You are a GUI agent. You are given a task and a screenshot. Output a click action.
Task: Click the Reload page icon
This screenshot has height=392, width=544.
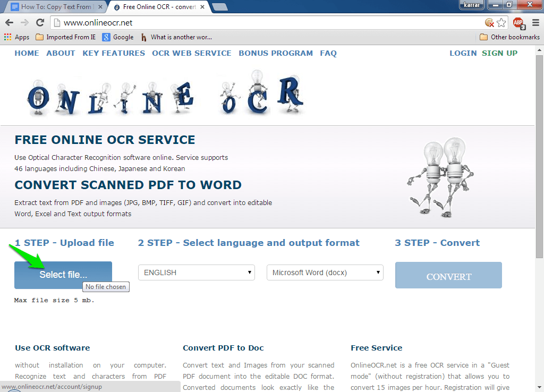40,22
